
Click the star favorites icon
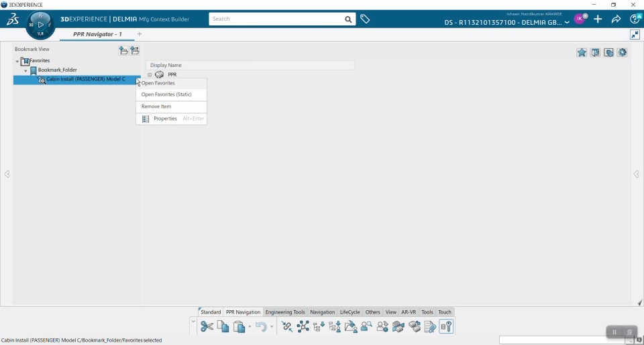click(582, 52)
